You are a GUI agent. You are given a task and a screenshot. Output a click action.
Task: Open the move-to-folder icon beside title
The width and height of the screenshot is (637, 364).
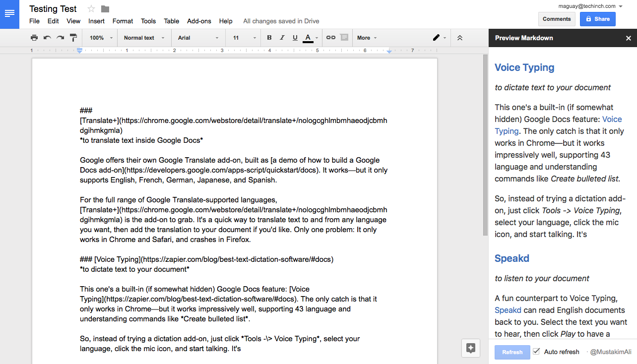click(105, 9)
